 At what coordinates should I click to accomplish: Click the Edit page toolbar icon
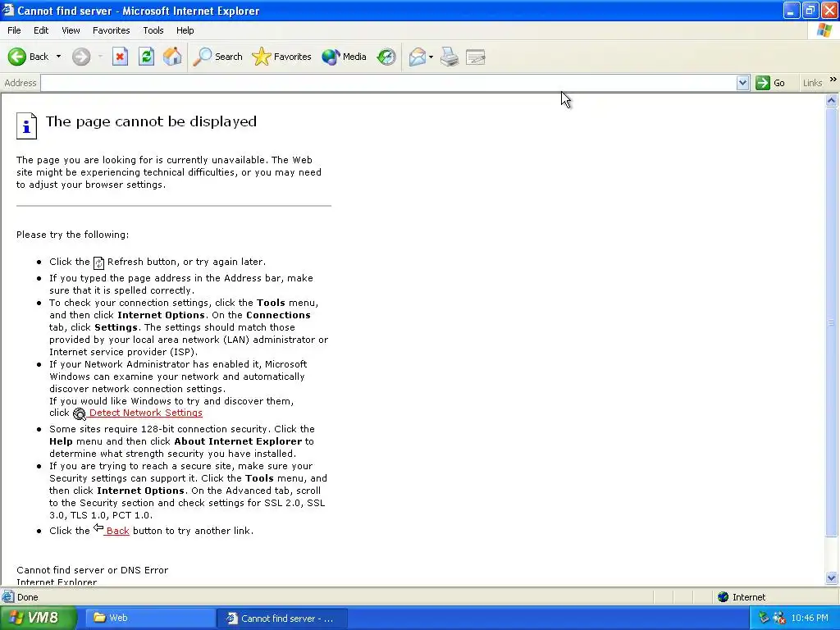(x=476, y=57)
